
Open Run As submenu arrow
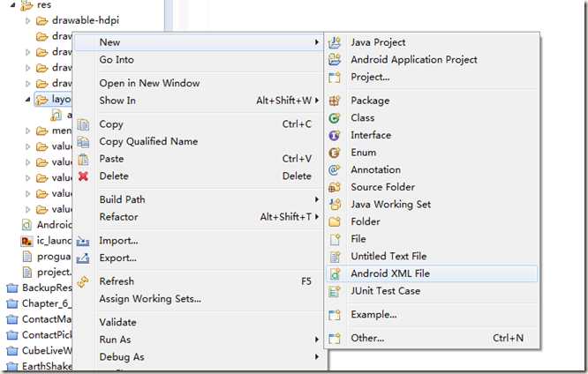point(316,340)
